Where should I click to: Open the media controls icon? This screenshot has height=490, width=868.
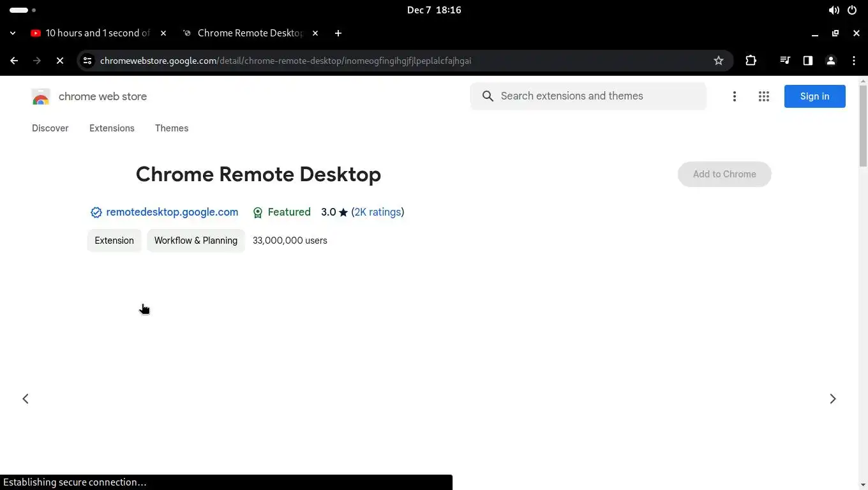click(x=785, y=61)
